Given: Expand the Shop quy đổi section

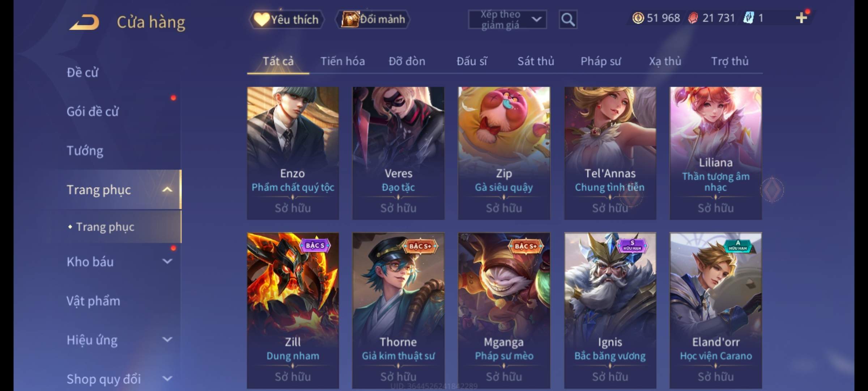Looking at the screenshot, I should pos(167,379).
